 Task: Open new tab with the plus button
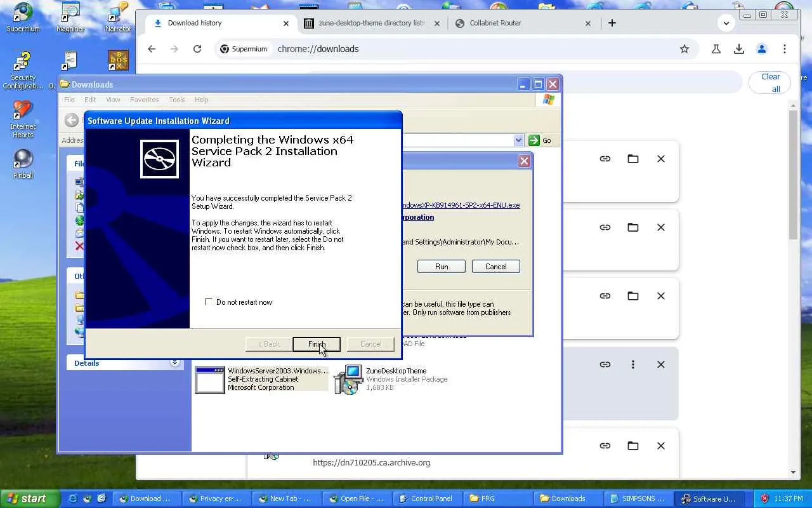tap(612, 23)
